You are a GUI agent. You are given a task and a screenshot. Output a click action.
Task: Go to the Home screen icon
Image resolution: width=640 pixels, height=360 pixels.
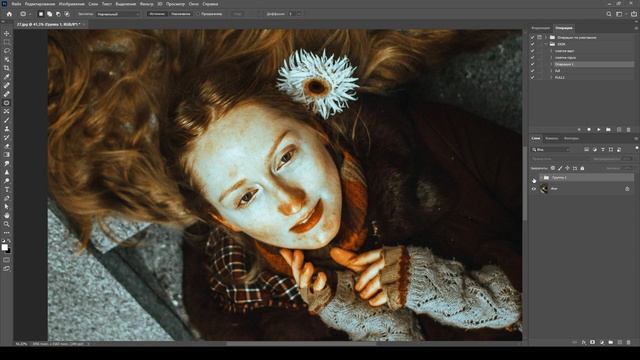coord(9,14)
